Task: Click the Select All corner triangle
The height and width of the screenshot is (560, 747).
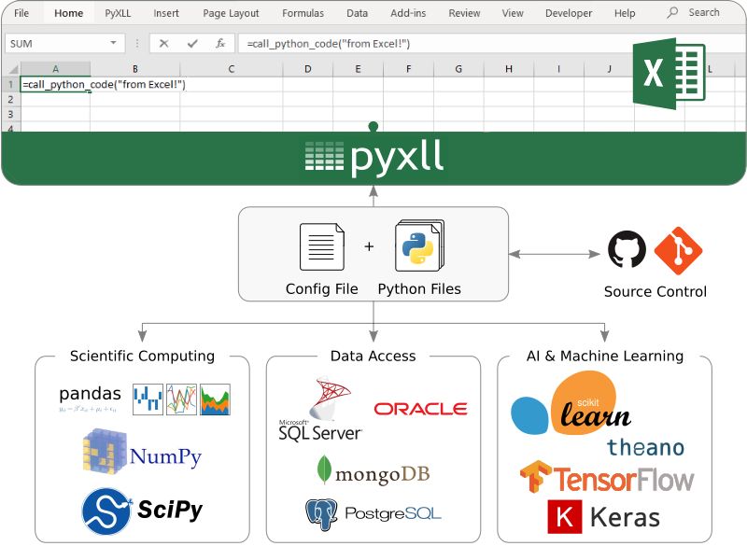Action: coord(13,68)
